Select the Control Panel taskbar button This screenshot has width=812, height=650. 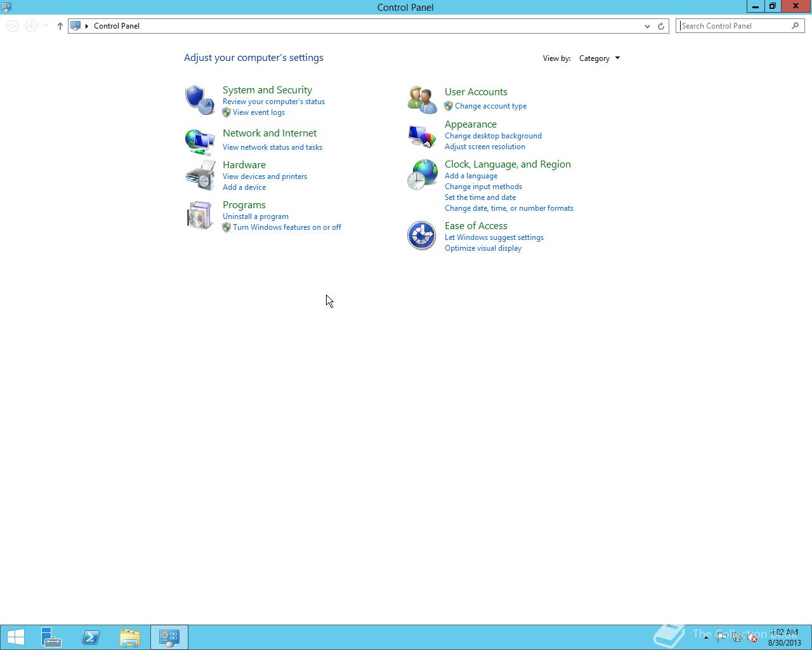coord(169,637)
